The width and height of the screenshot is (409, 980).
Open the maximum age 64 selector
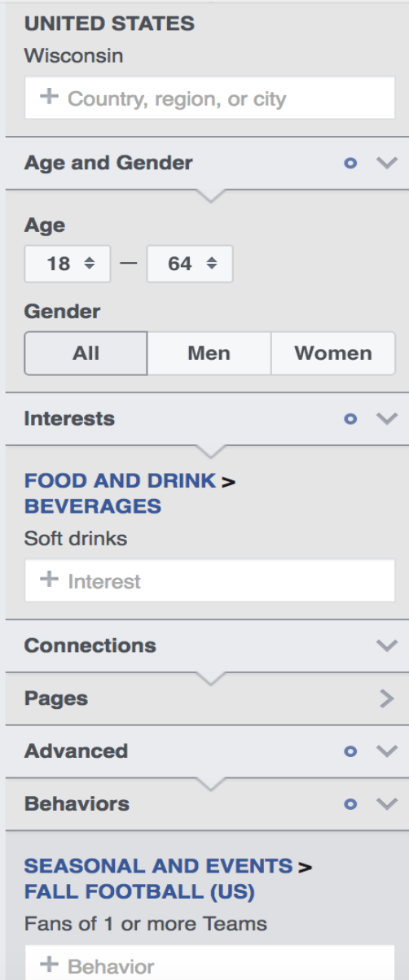tap(190, 265)
